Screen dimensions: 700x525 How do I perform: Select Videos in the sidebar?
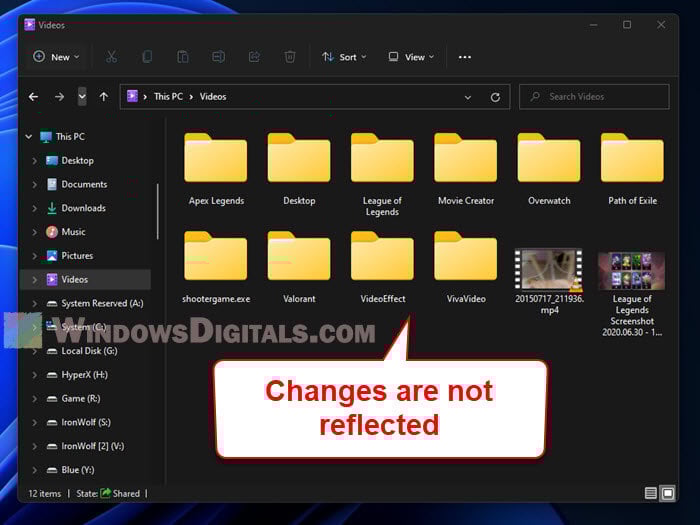tap(86, 279)
